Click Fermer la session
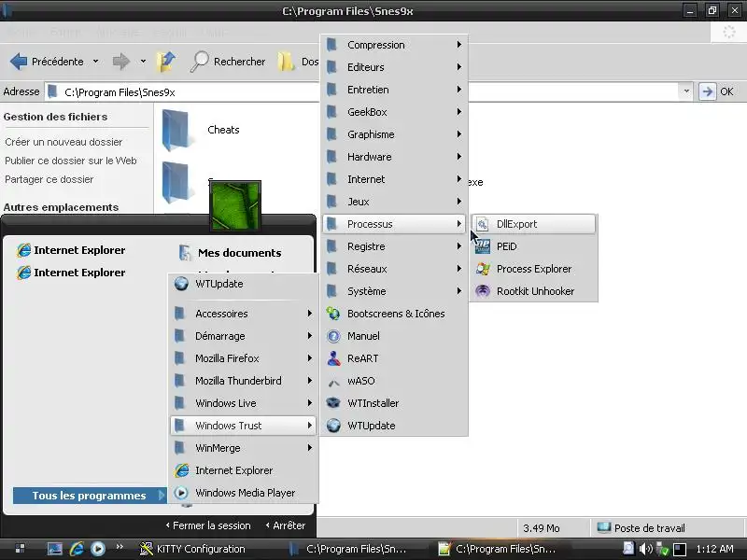The width and height of the screenshot is (747, 560). (208, 525)
